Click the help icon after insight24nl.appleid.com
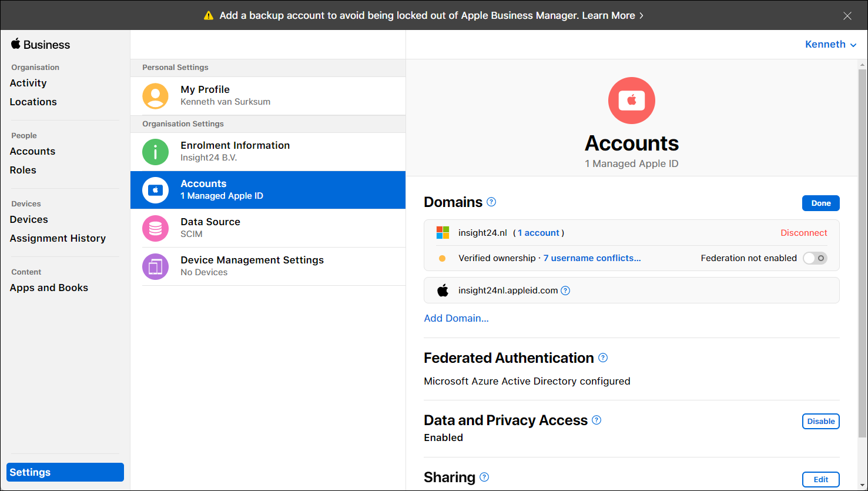868x491 pixels. click(x=565, y=290)
